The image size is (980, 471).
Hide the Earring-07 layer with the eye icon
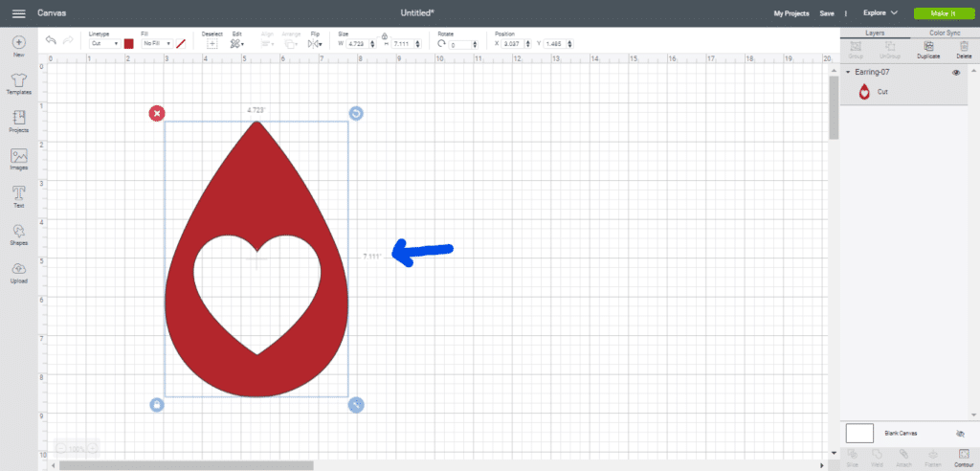[x=956, y=73]
